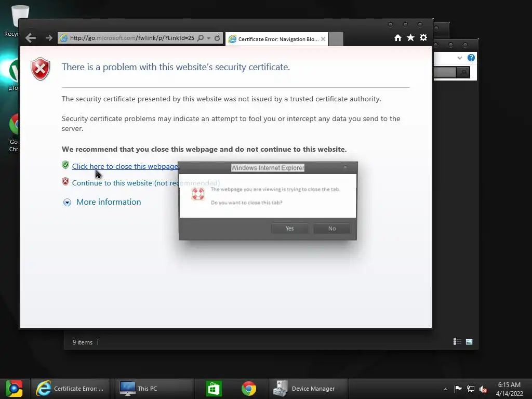Click the muted volume tray icon
The image size is (532, 399).
[483, 389]
